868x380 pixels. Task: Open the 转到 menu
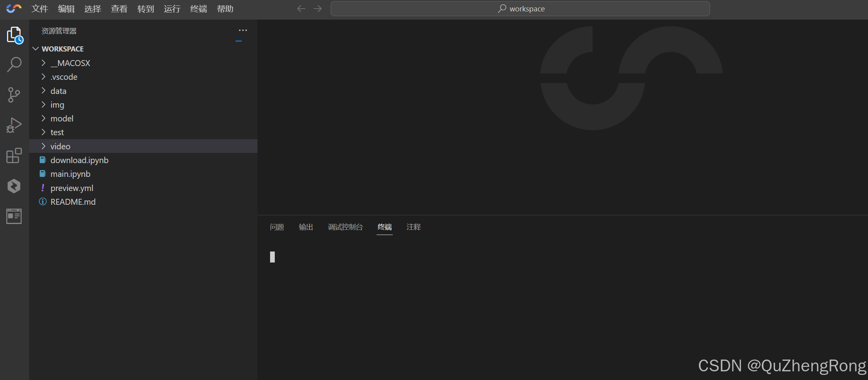click(145, 9)
